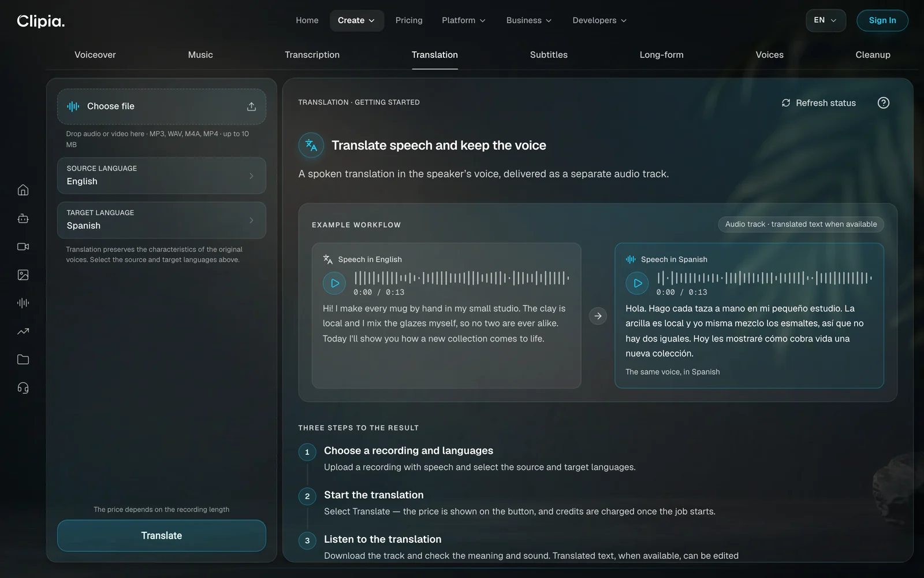
Task: Open the Developers dropdown menu
Action: pos(599,20)
